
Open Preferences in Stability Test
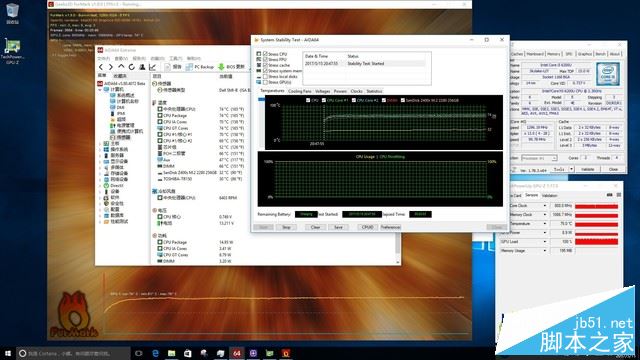[x=391, y=227]
